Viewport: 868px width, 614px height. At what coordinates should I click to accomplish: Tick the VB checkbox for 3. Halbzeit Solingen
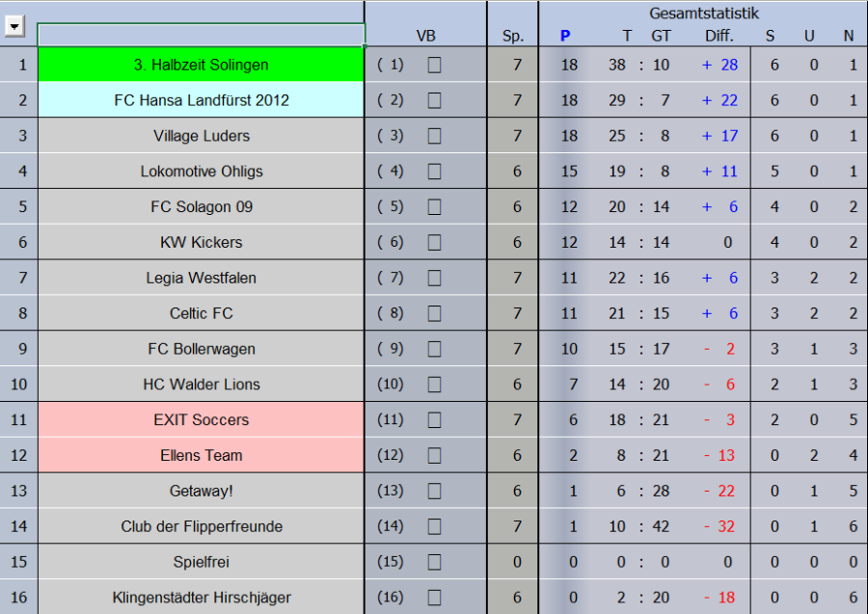pos(434,65)
